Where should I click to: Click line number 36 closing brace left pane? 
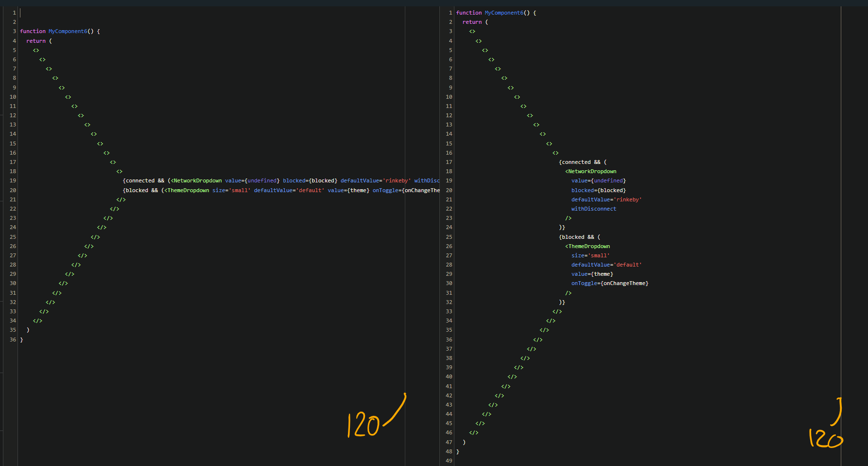tap(12, 340)
